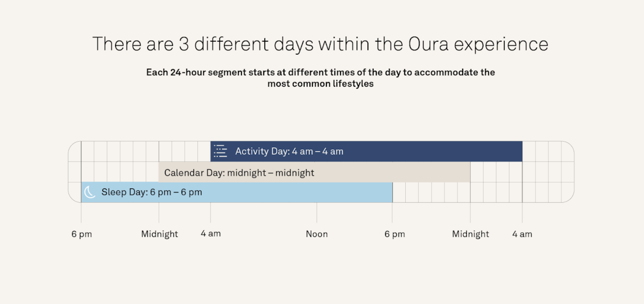This screenshot has width=644, height=304.
Task: Select the Sleep Day: 6 pm – 6 pm label
Action: tap(152, 192)
